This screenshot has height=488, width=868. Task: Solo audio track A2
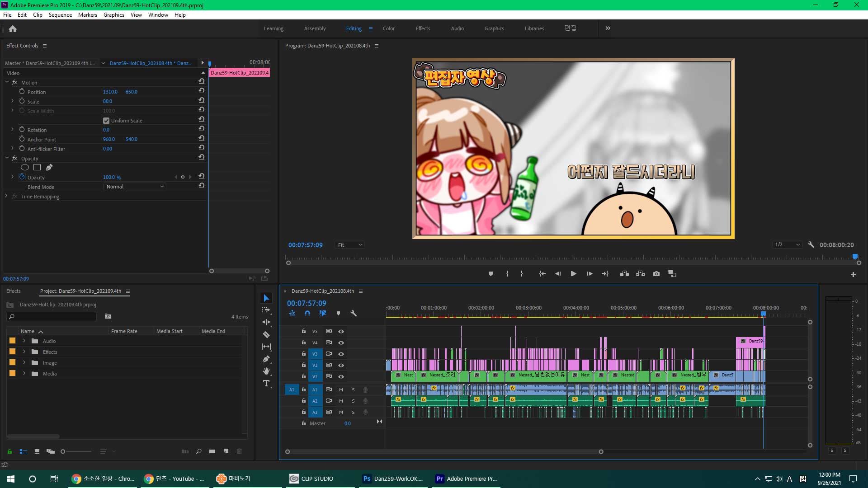pos(353,401)
